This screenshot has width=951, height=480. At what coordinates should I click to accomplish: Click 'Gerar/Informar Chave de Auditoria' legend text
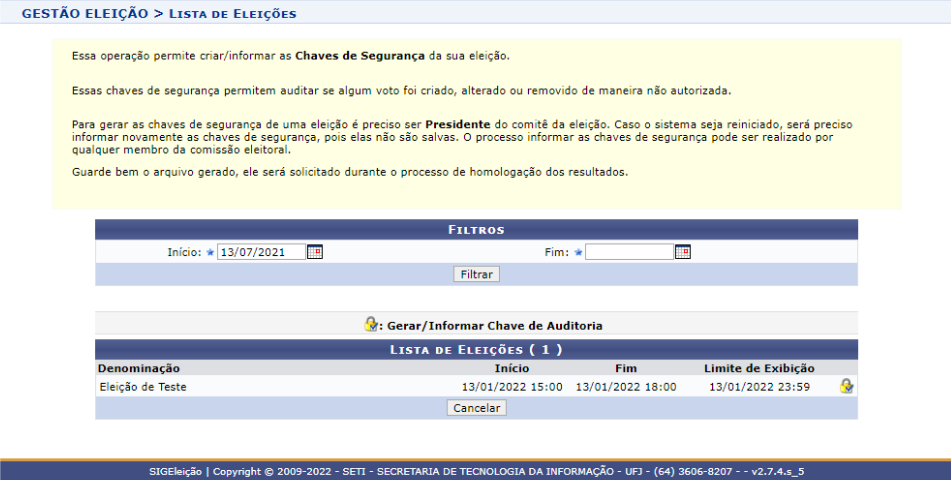click(495, 326)
